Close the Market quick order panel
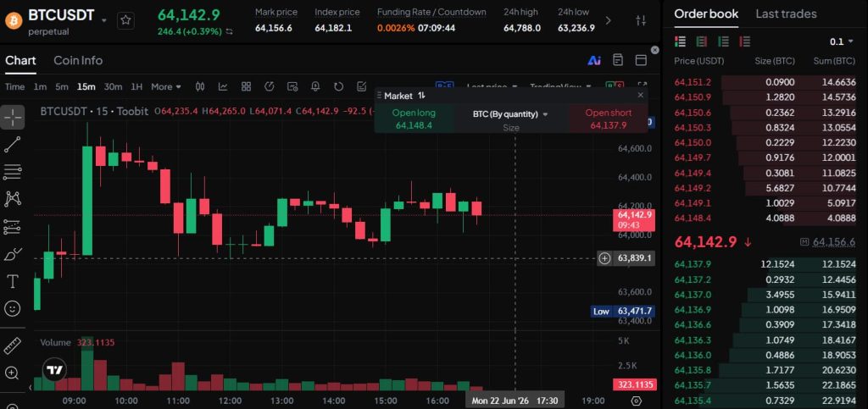 [641, 95]
